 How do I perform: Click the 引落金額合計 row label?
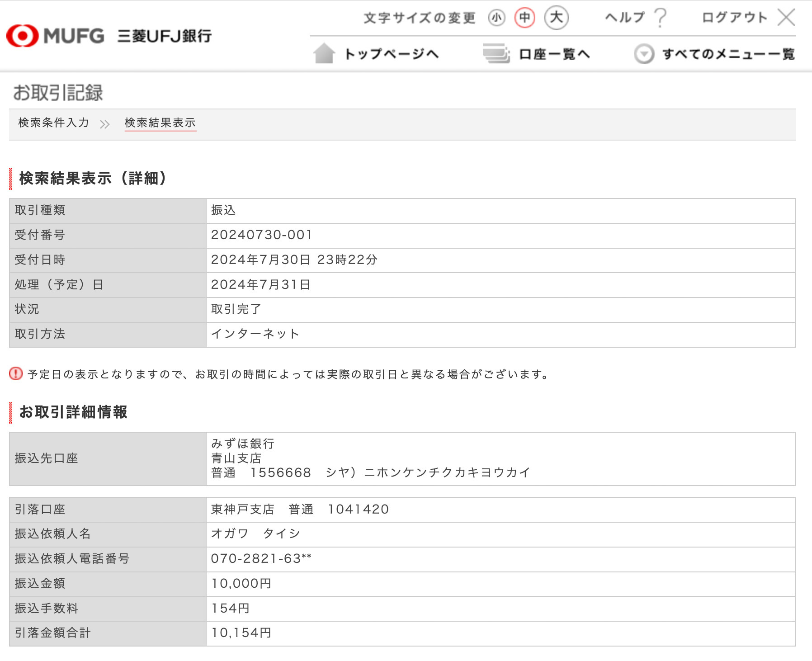tap(53, 633)
